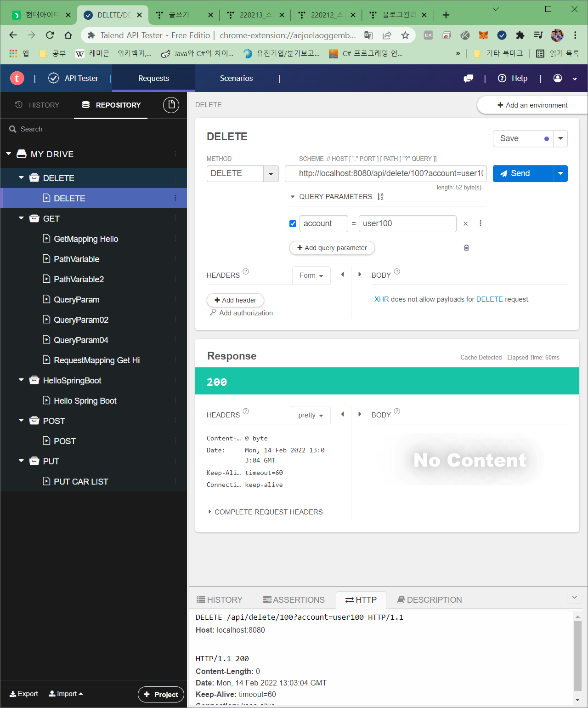Screen dimensions: 588x708
Task: Open the ASSERTIONS bottom tab
Action: click(x=294, y=600)
